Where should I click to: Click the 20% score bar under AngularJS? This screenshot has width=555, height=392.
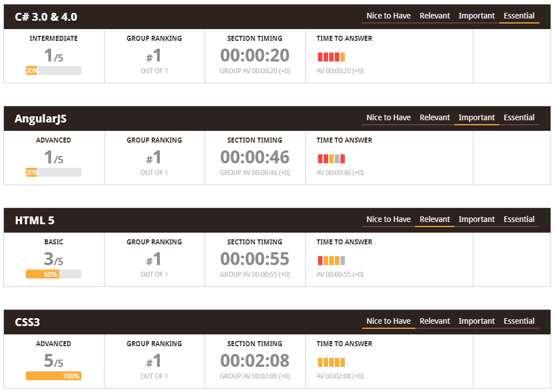[x=54, y=172]
